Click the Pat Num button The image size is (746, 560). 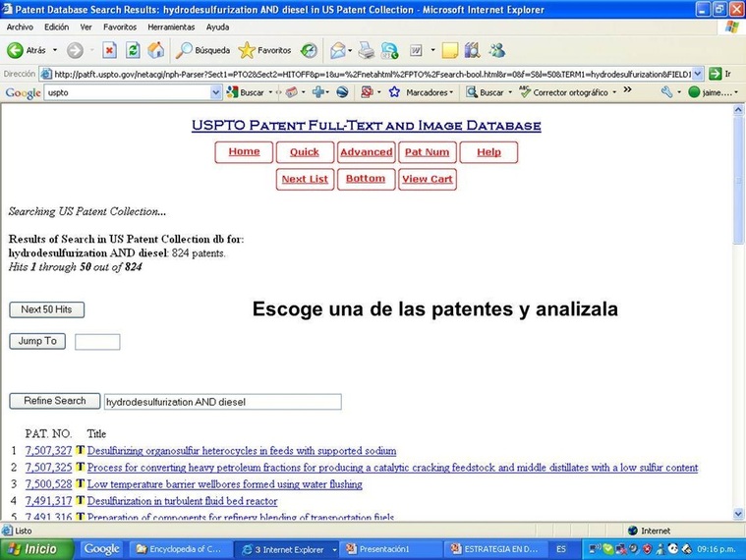[x=428, y=152]
